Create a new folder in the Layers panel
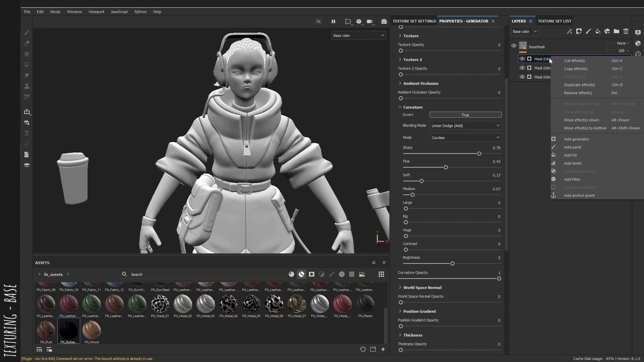 pos(616,31)
